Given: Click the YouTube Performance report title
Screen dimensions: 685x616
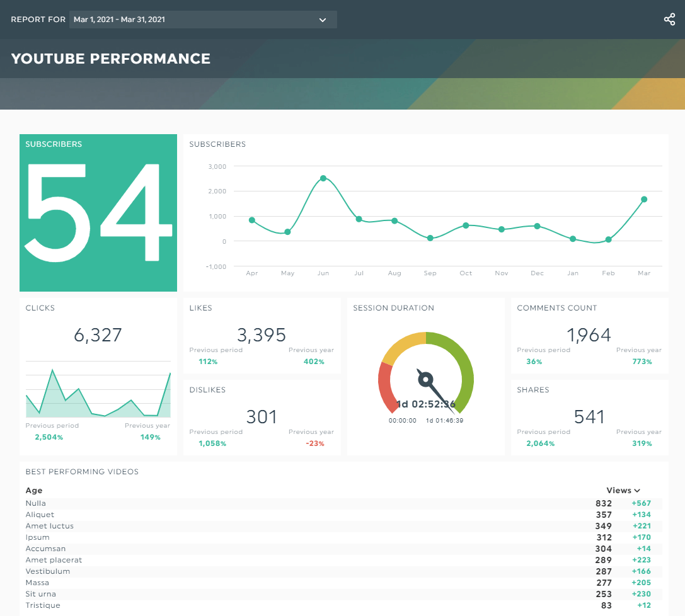Looking at the screenshot, I should (x=110, y=59).
